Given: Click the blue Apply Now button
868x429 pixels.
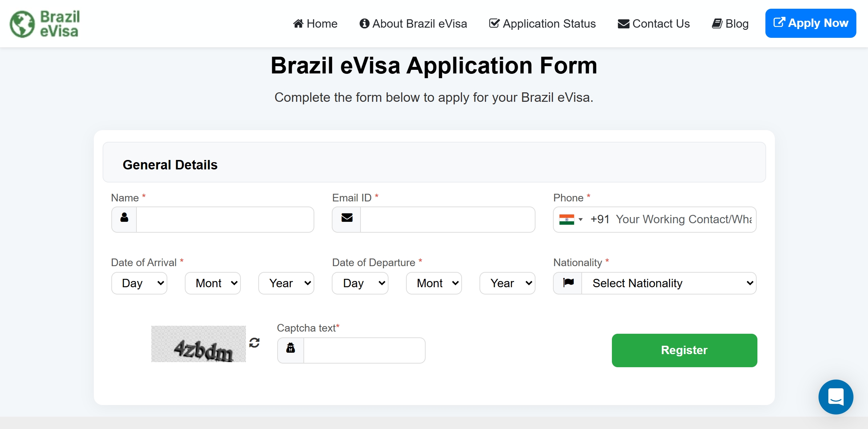Looking at the screenshot, I should (x=811, y=23).
